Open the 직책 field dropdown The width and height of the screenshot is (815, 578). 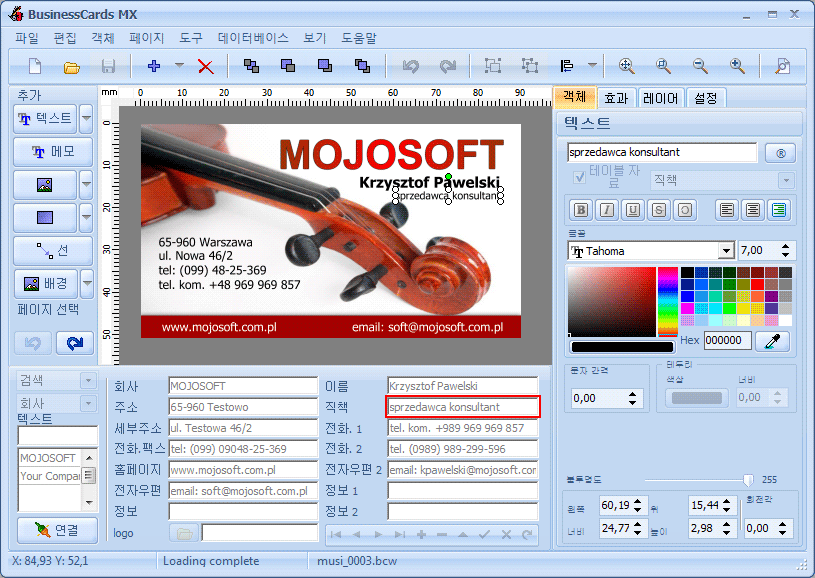pos(786,180)
